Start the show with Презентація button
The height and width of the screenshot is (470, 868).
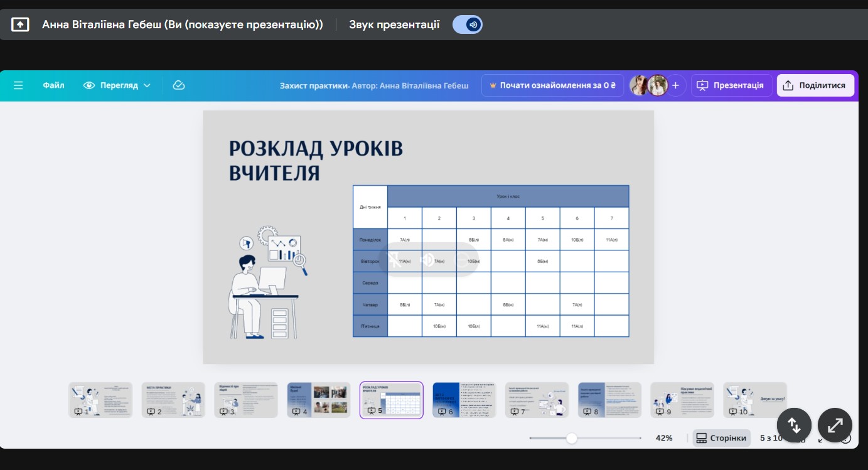point(731,85)
